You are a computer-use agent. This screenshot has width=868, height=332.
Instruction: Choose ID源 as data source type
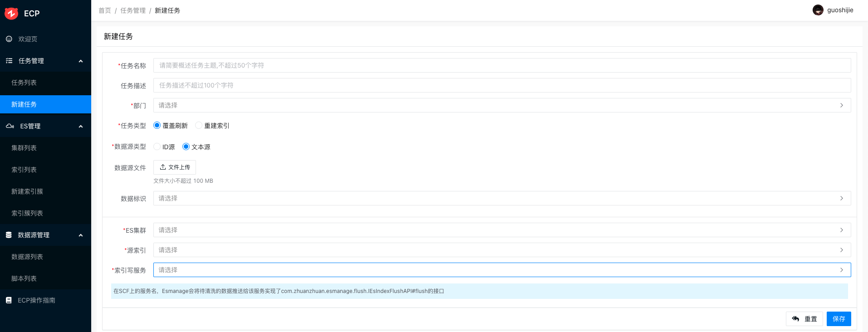pos(157,146)
